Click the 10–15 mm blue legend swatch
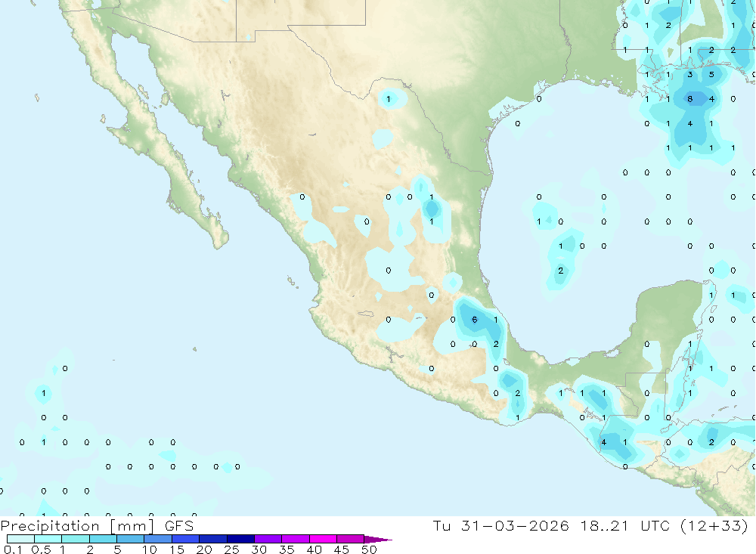 (158, 539)
